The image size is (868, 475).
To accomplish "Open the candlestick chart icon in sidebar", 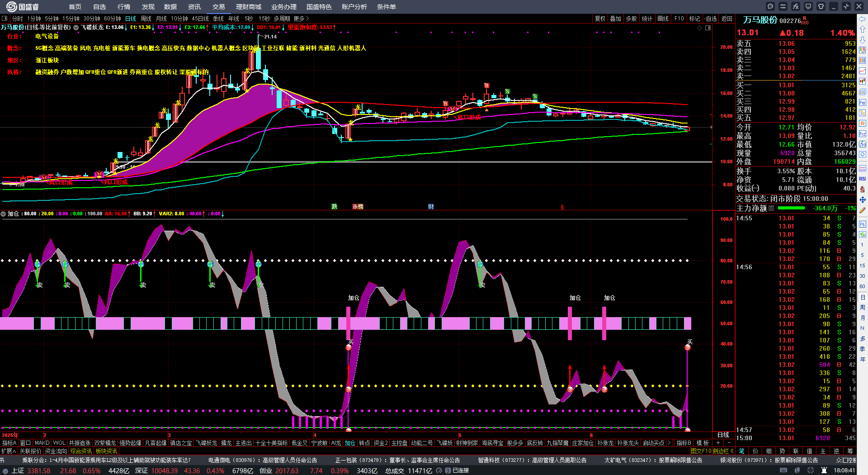I will pyautogui.click(x=863, y=81).
